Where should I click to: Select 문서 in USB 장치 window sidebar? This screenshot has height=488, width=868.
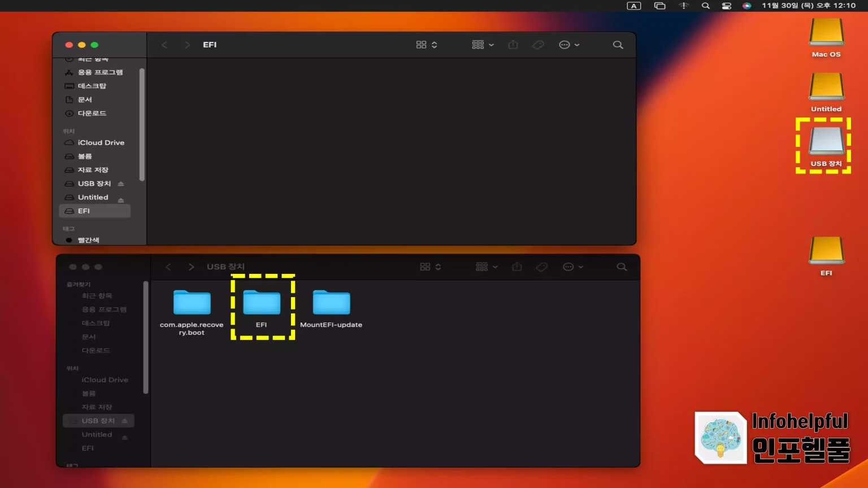[99, 337]
